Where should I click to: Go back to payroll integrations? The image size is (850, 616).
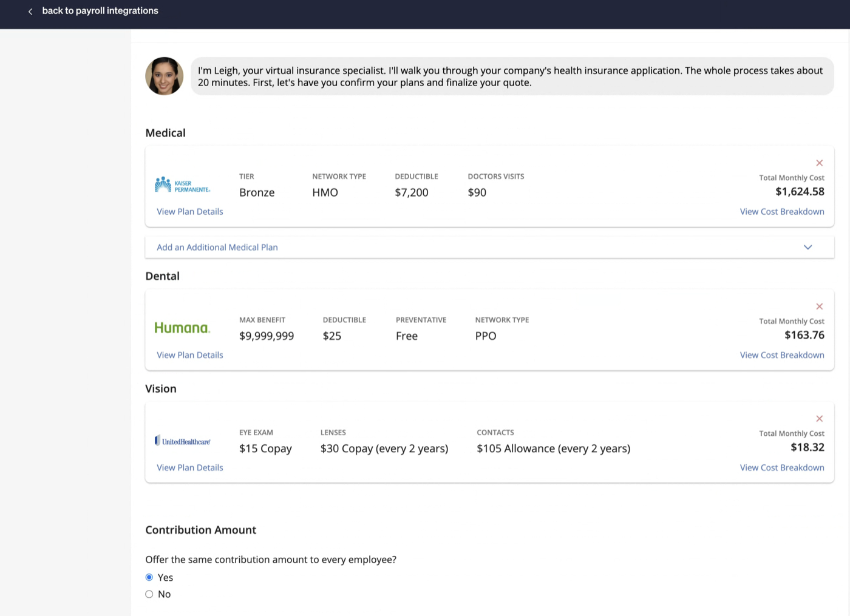(x=100, y=11)
